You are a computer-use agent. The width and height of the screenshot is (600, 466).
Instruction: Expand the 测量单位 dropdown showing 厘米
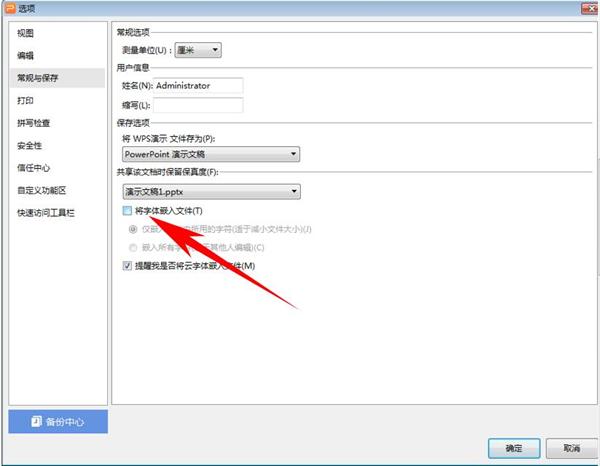point(198,50)
